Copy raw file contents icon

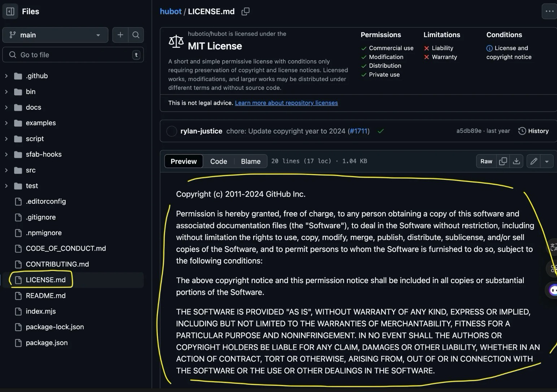503,161
